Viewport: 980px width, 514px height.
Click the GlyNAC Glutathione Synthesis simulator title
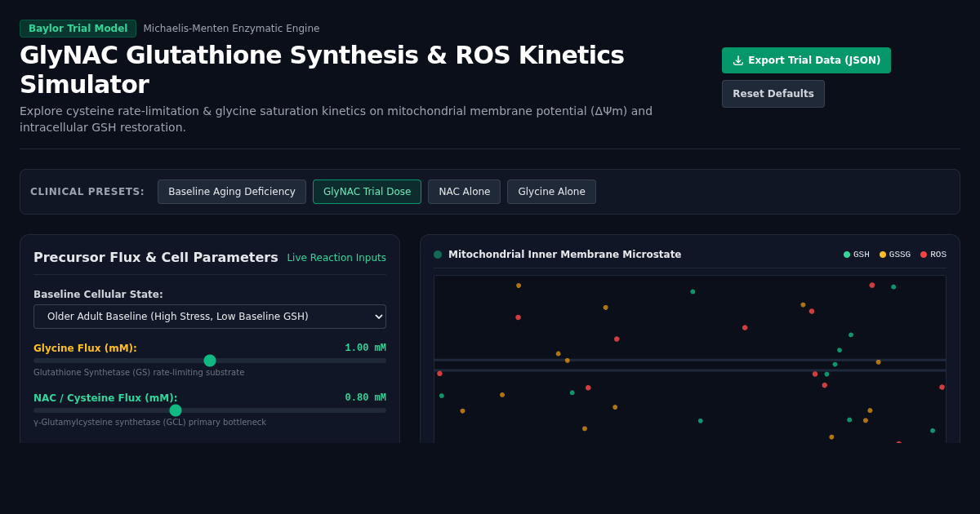click(x=322, y=70)
